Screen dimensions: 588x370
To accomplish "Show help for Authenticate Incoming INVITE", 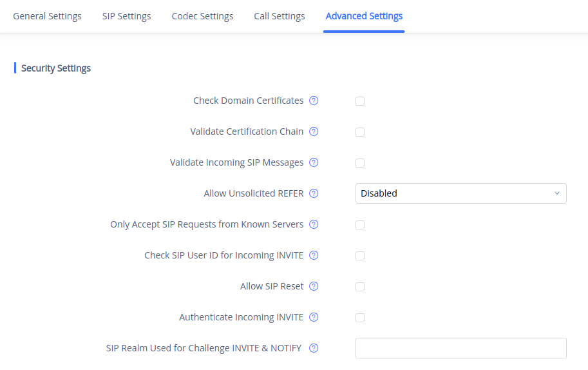I will coord(314,317).
